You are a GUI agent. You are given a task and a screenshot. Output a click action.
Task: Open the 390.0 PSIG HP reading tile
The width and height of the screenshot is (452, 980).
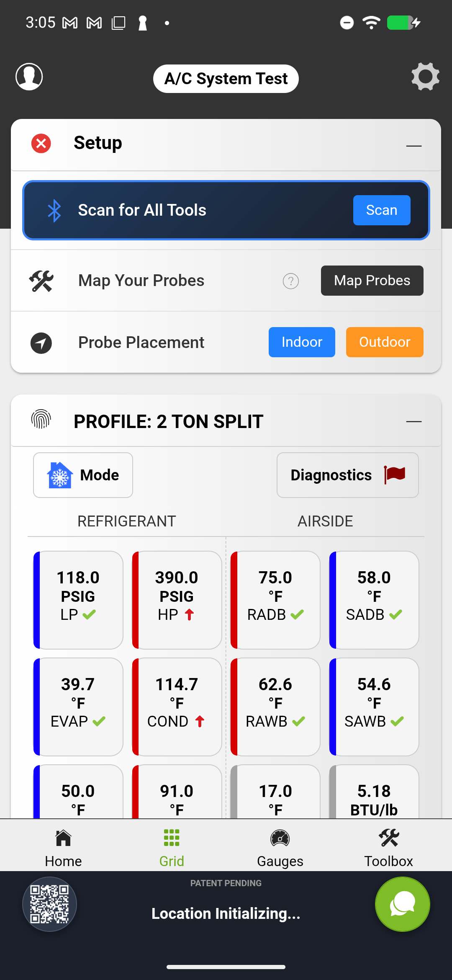[x=177, y=600]
